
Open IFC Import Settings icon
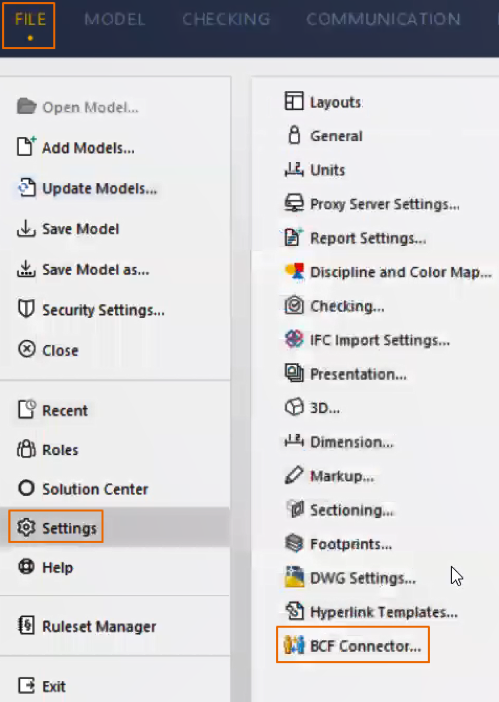(x=294, y=339)
